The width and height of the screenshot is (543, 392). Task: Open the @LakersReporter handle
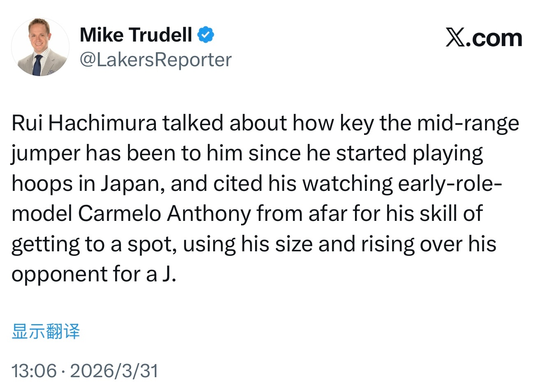(155, 60)
